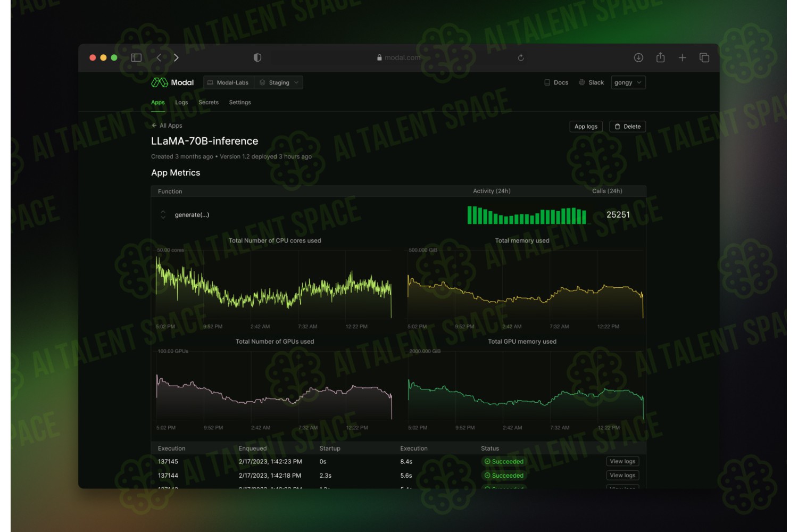Open a new tab with plus icon

pos(683,57)
